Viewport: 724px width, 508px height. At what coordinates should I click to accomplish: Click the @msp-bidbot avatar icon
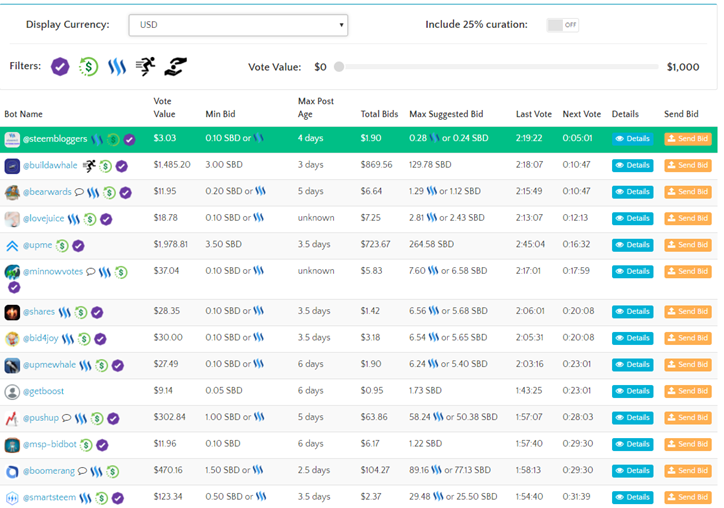coord(12,445)
